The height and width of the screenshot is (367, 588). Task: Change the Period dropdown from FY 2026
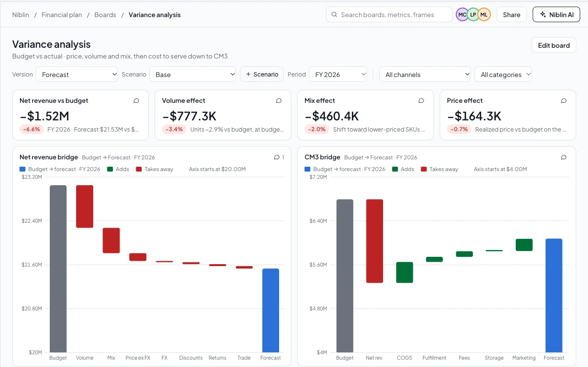(338, 74)
